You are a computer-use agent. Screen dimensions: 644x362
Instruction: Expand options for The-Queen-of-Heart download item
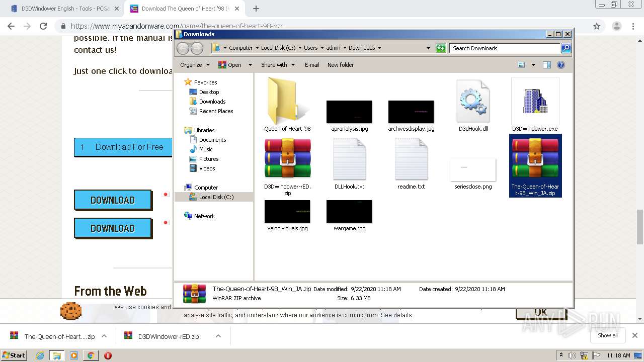pos(104,336)
